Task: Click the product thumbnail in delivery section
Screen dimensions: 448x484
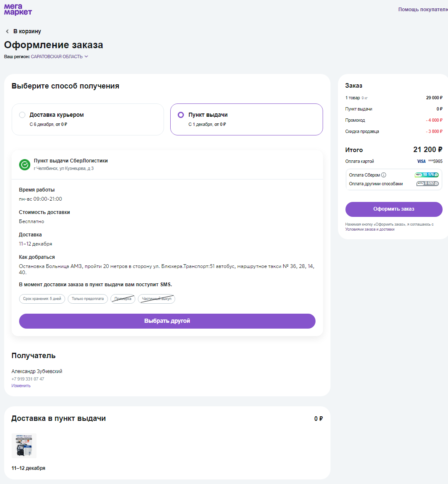Action: point(24,445)
